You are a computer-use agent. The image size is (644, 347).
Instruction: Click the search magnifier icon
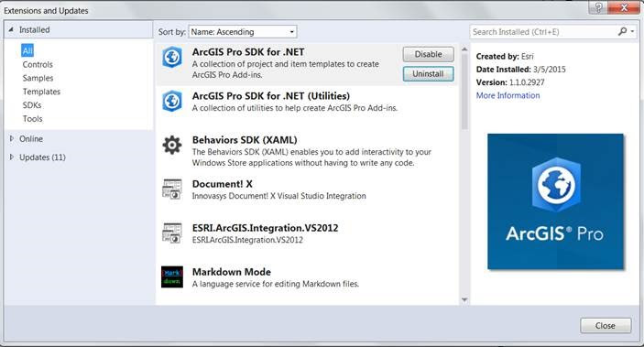(622, 31)
